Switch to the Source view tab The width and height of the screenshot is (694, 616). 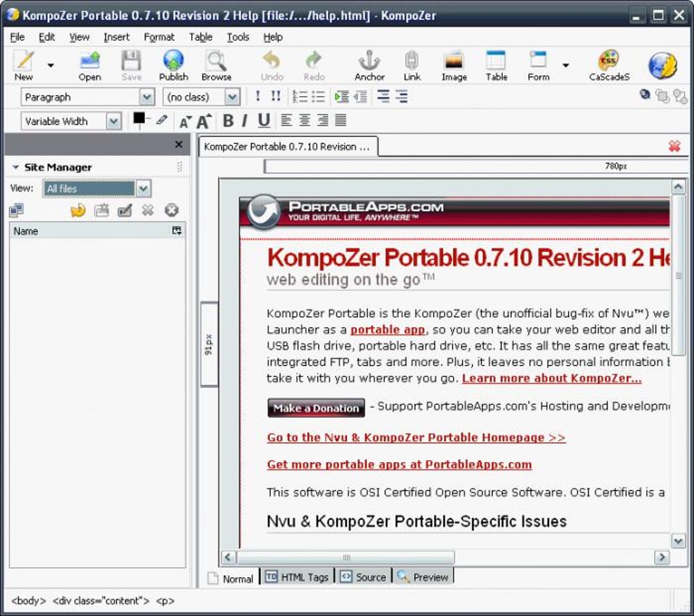pos(363,577)
